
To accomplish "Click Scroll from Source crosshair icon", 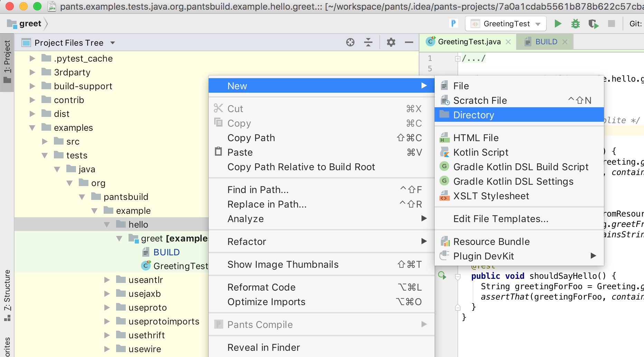I will pyautogui.click(x=350, y=42).
